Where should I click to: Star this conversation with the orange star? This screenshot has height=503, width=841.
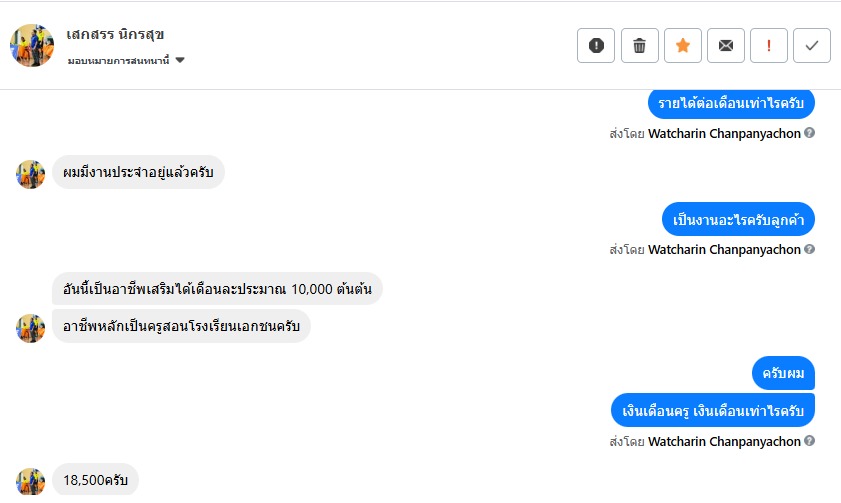pos(683,45)
